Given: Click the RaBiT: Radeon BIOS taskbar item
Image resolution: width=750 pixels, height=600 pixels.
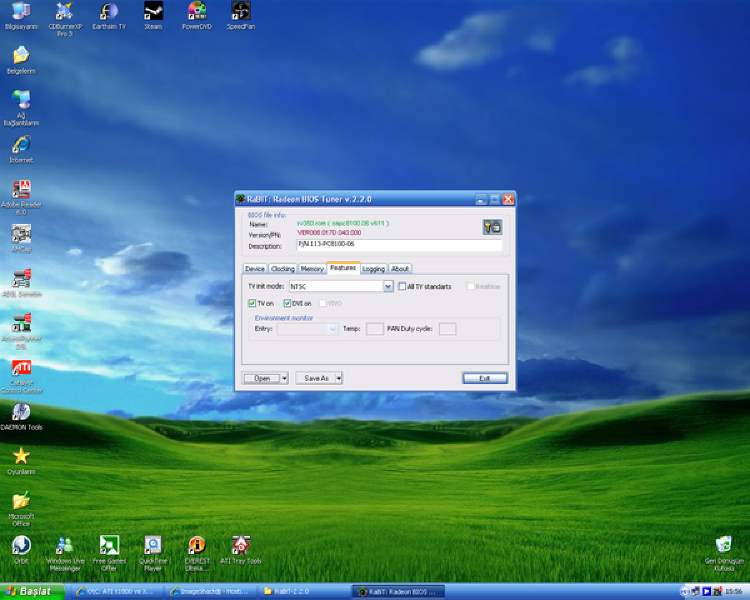Looking at the screenshot, I should pyautogui.click(x=399, y=592).
